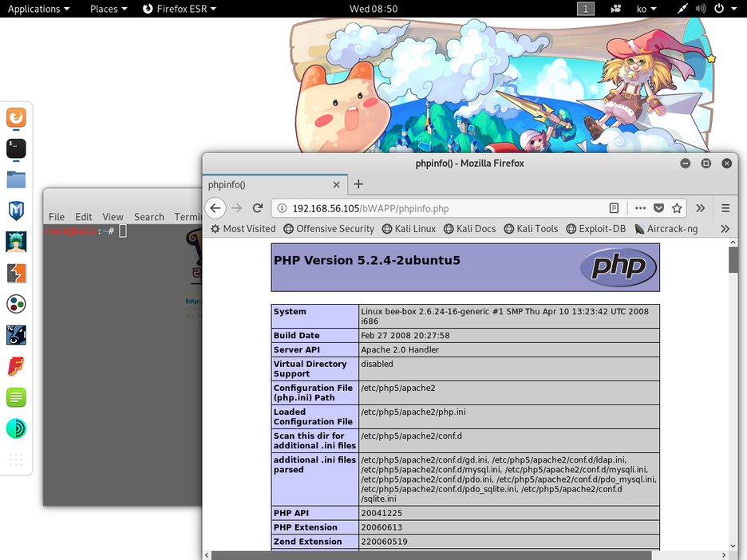Viewport: 747px width, 560px height.
Task: Open the green notes dock icon
Action: (16, 397)
